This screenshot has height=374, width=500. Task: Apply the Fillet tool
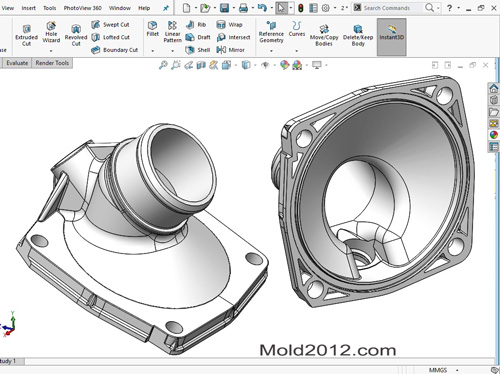click(152, 29)
